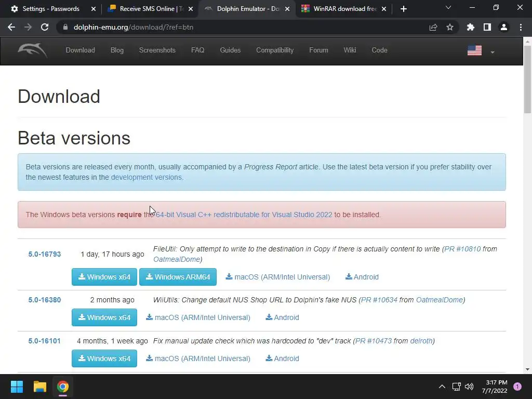
Task: Download the Windows ARM64 build
Action: click(178, 277)
